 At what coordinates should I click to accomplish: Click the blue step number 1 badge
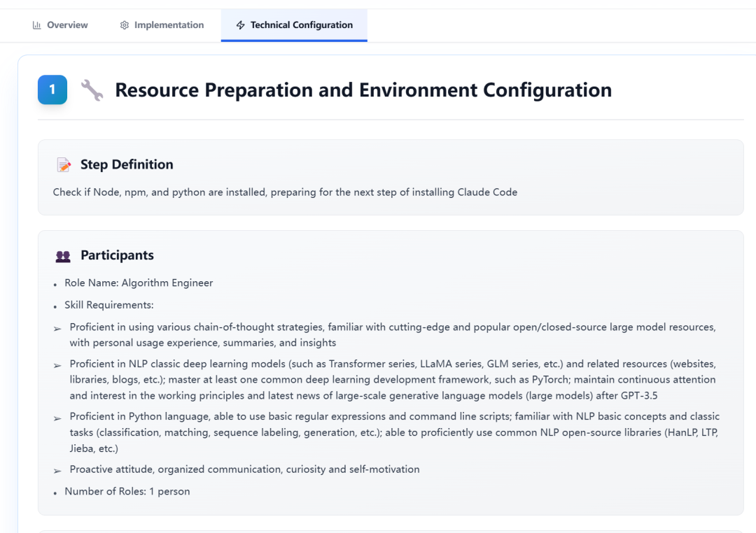click(52, 90)
